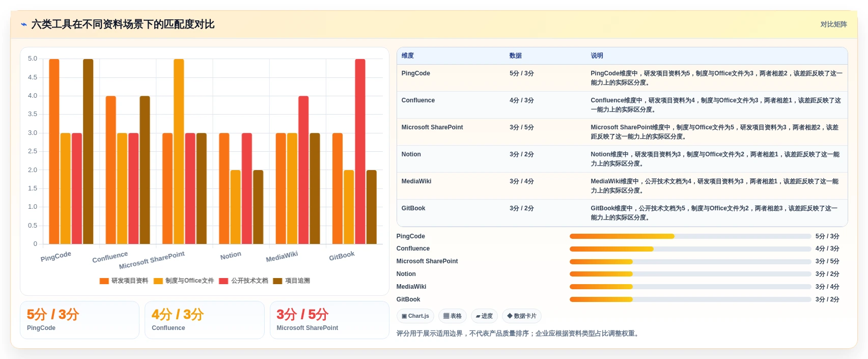868x359 pixels.
Task: Click 5.0 y-axis label on chart
Action: (33, 59)
